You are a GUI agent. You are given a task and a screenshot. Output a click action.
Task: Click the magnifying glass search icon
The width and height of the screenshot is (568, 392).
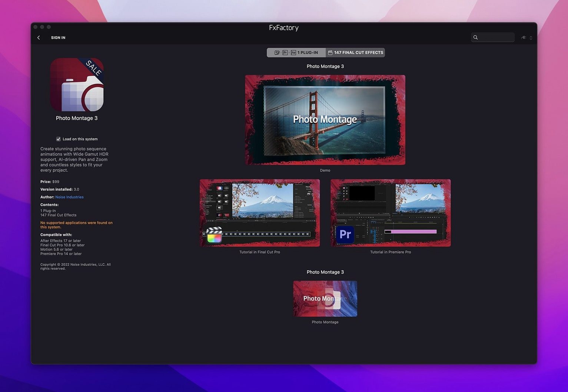click(475, 37)
